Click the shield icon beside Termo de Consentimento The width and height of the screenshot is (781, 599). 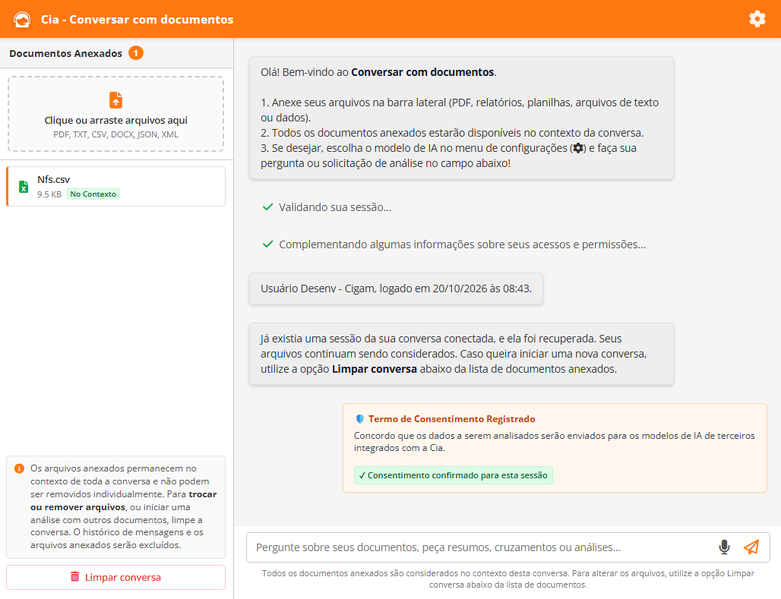coord(360,419)
